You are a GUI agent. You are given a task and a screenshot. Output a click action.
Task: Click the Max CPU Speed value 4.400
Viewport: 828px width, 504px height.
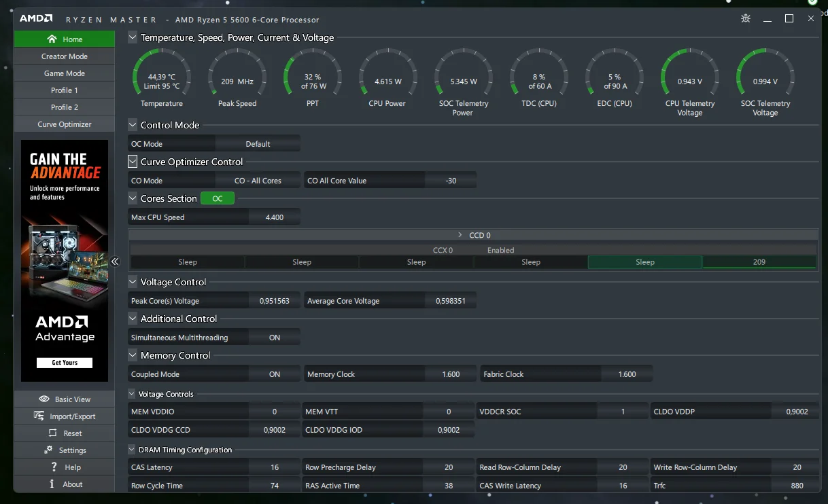click(275, 217)
